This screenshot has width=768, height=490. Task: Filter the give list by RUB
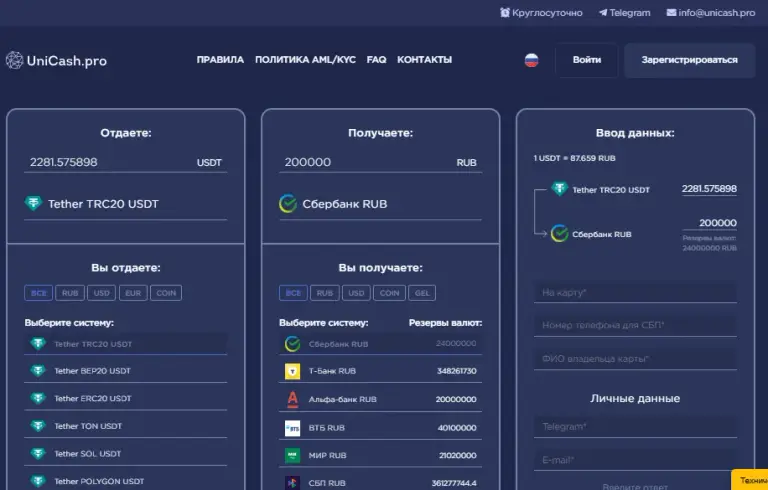(x=70, y=293)
